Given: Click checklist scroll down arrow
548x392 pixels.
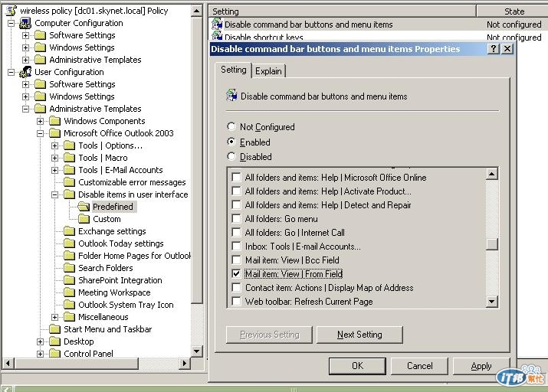Looking at the screenshot, I should tap(492, 301).
